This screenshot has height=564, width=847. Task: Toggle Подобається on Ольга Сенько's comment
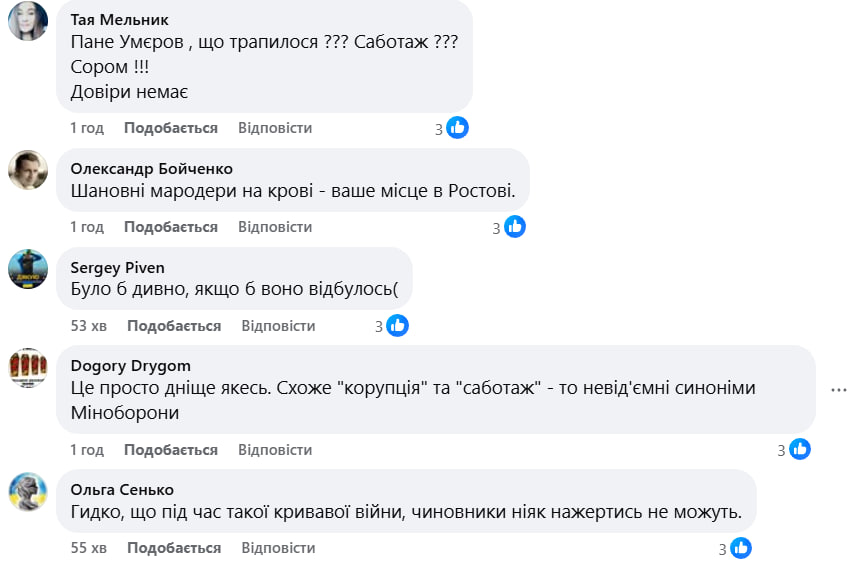[x=174, y=548]
